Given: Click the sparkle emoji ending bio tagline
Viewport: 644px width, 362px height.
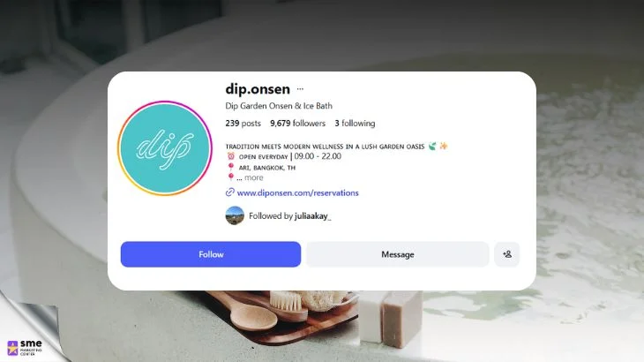Looking at the screenshot, I should click(x=443, y=146).
